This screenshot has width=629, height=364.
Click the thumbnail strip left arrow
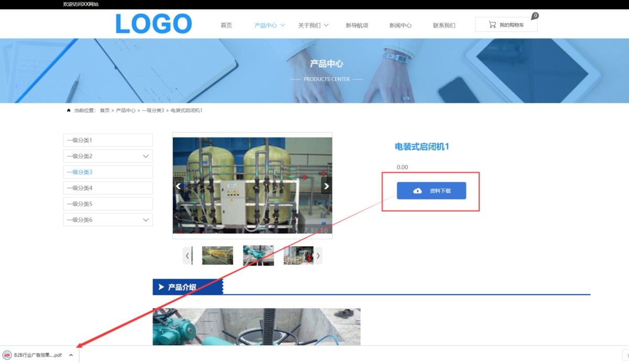(x=187, y=256)
